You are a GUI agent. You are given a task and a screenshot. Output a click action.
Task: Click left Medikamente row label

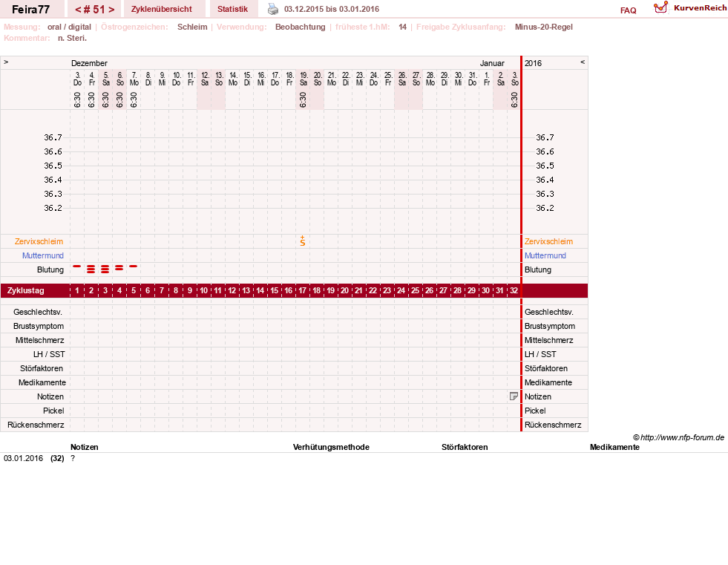42,382
